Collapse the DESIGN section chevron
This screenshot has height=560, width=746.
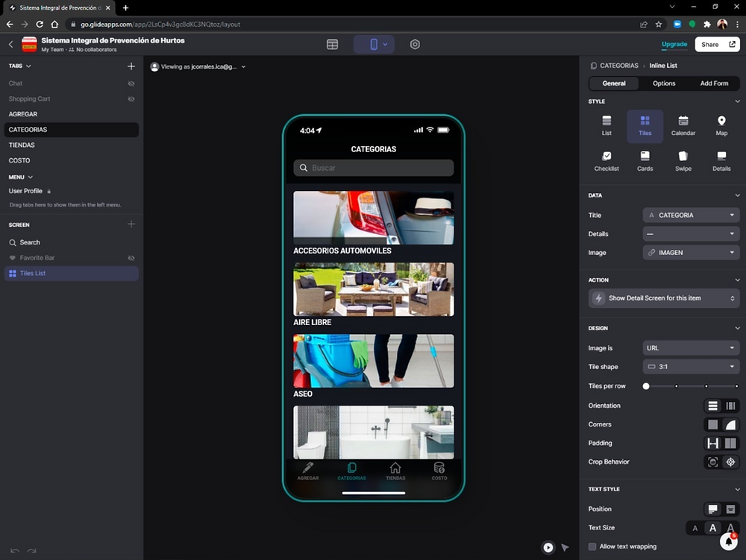(x=737, y=328)
